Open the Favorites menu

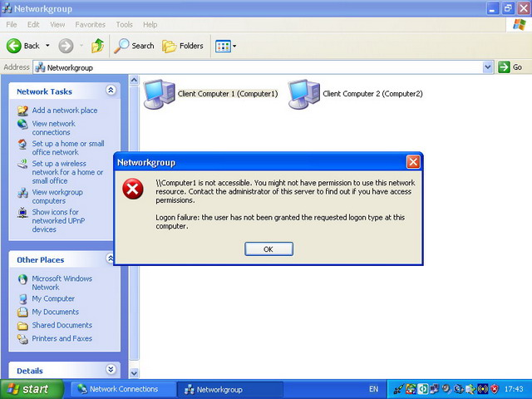(91, 24)
